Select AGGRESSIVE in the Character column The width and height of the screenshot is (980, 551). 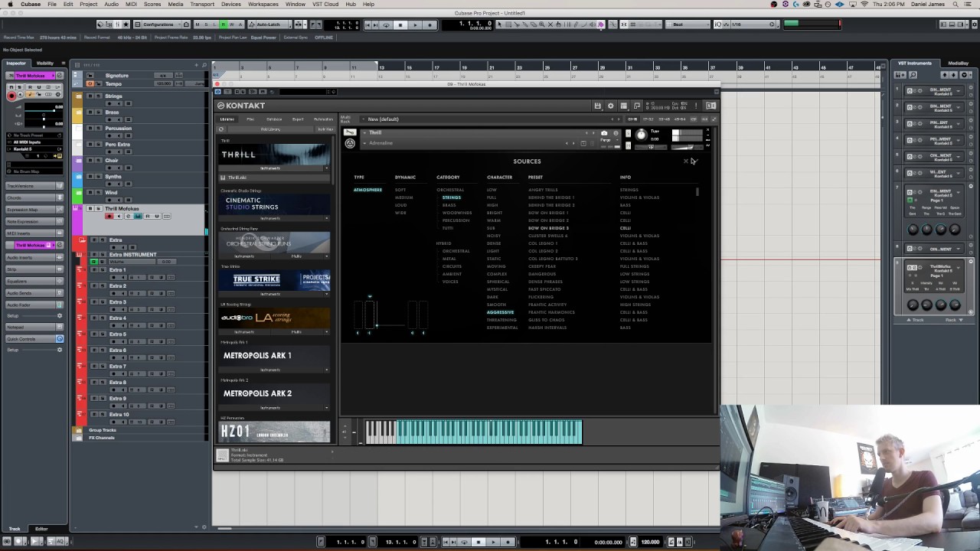(x=500, y=312)
